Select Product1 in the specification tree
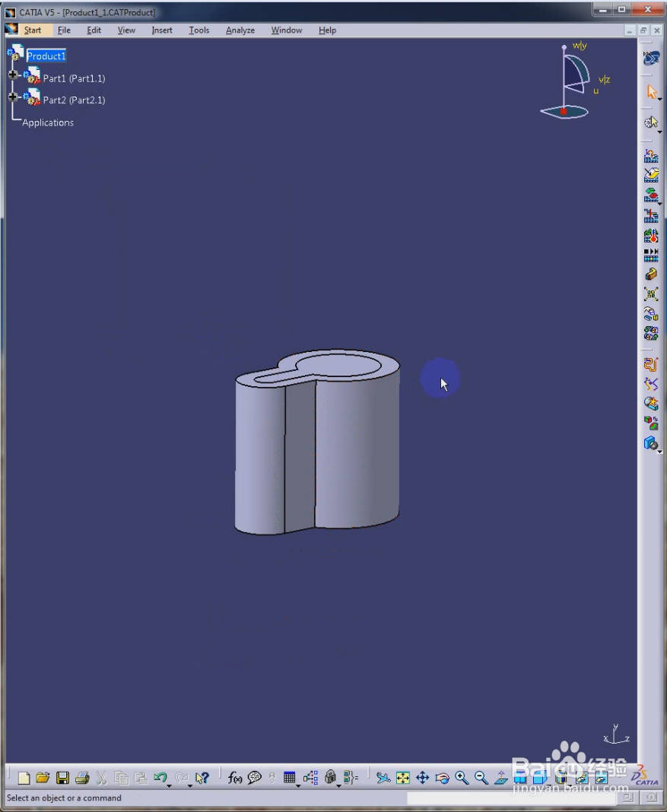This screenshot has height=812, width=667. [x=46, y=56]
